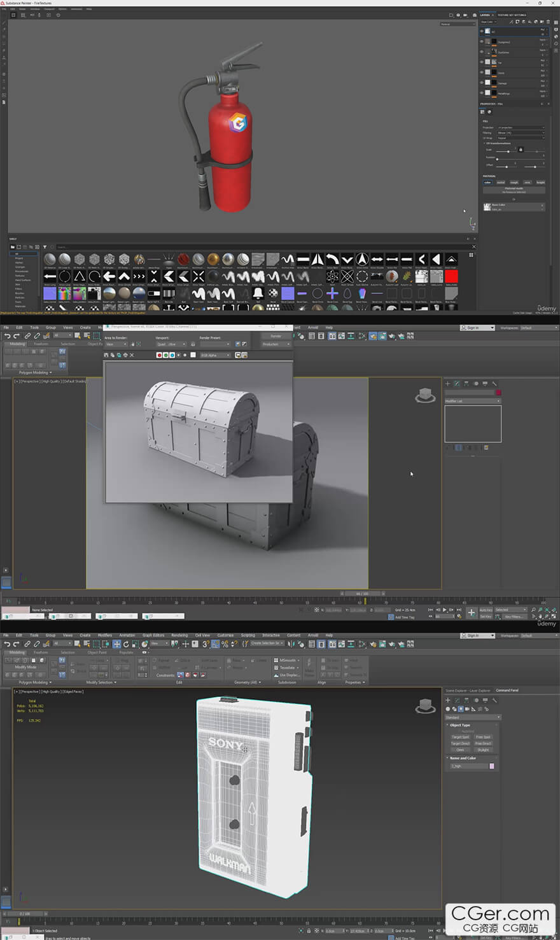Viewport: 560px width, 940px height.
Task: Toggle Angle Snap in the Walkman window toolbar
Action: 216,644
